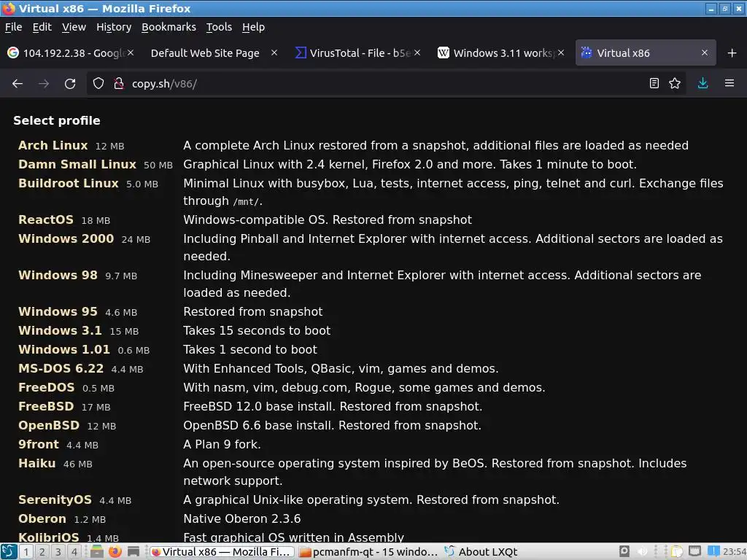The image size is (747, 560).
Task: Click Virtual x86 Firefox taskbar button
Action: point(222,552)
